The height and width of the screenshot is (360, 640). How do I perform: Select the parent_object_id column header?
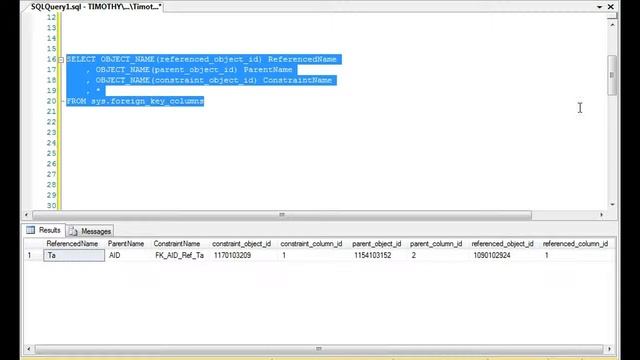pyautogui.click(x=377, y=244)
